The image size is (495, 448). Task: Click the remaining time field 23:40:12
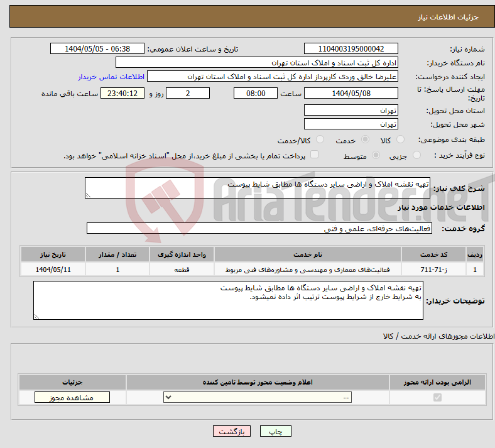pyautogui.click(x=122, y=93)
